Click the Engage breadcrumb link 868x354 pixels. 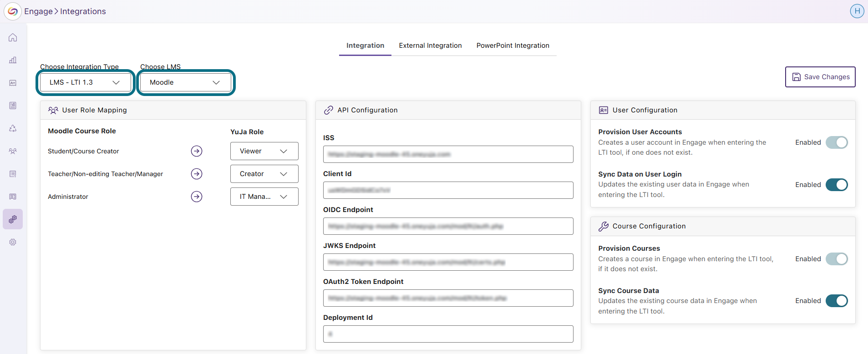click(38, 11)
